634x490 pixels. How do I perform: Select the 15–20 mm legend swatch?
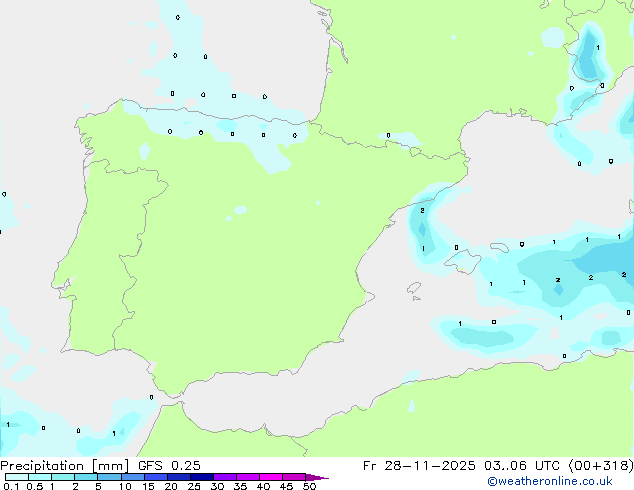coord(156,477)
